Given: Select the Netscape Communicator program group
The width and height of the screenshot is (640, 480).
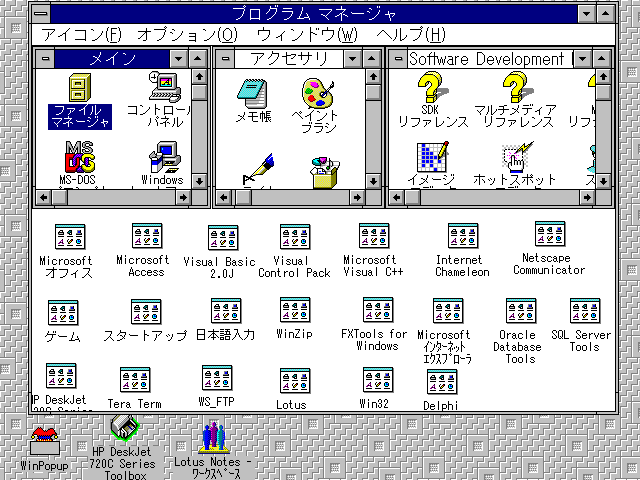Looking at the screenshot, I should (x=549, y=237).
